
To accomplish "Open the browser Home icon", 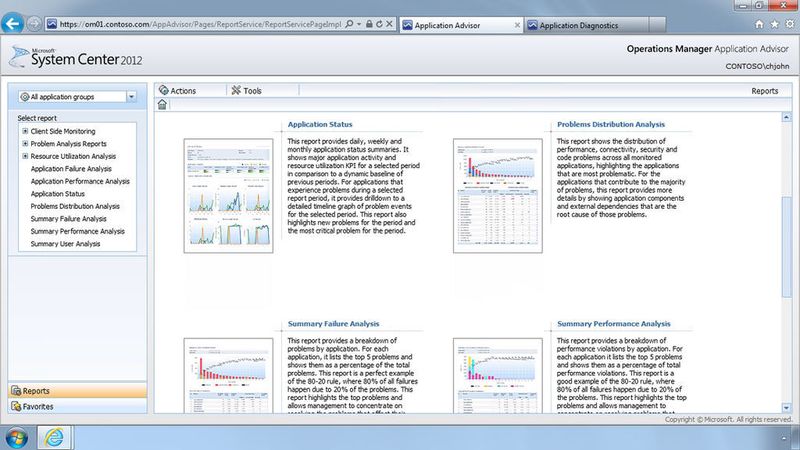I will tap(759, 24).
